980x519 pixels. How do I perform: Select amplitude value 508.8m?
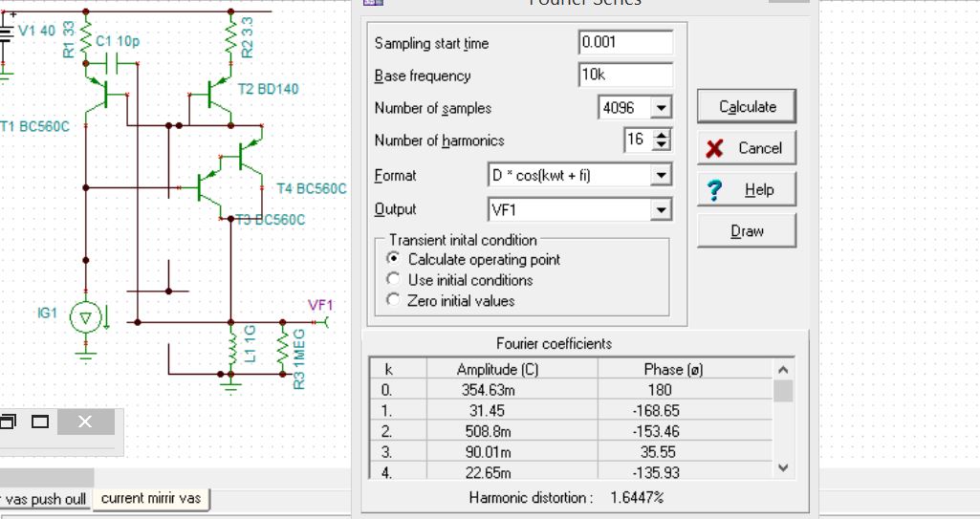click(x=488, y=431)
